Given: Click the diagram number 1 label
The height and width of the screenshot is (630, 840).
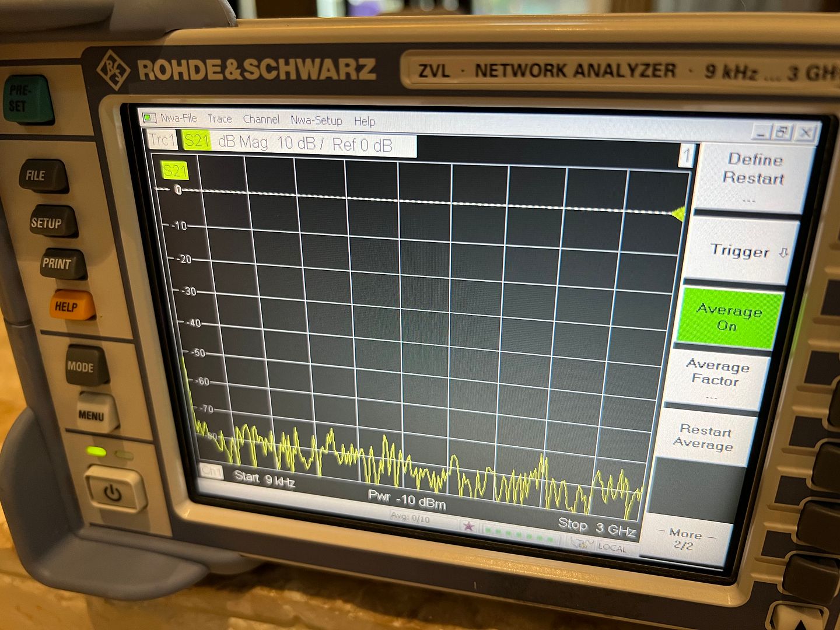Looking at the screenshot, I should (x=687, y=156).
